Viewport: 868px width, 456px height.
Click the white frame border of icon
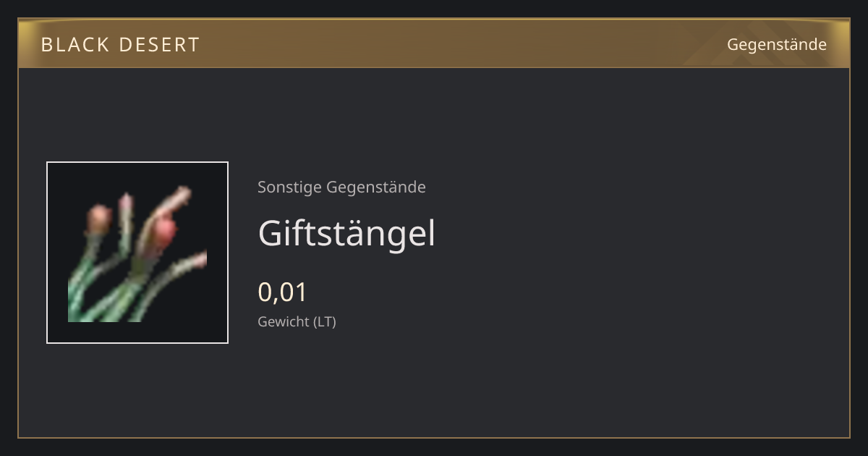point(47,253)
